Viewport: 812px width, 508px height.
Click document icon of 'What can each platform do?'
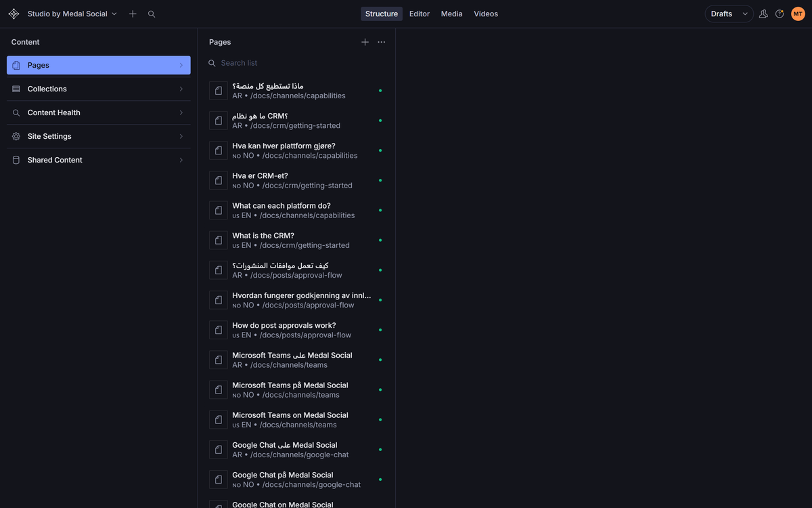click(219, 210)
